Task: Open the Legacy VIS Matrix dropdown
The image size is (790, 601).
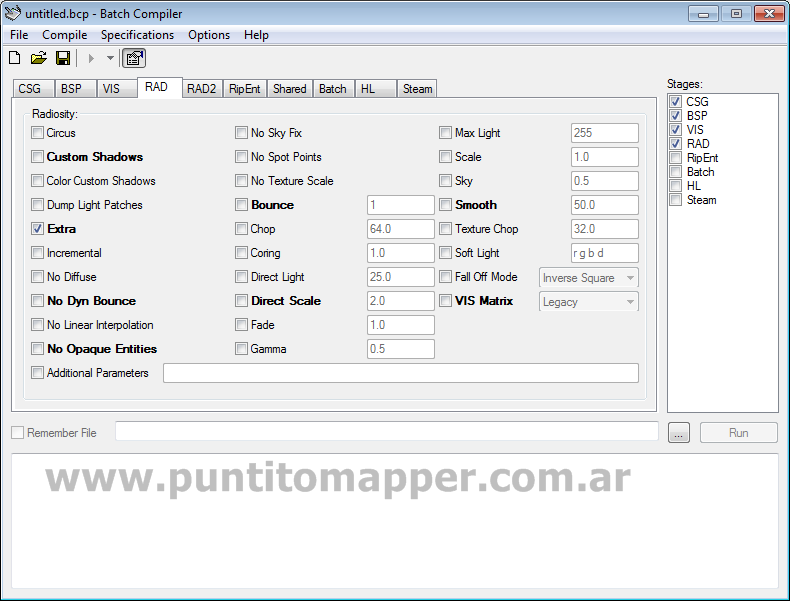Action: pyautogui.click(x=588, y=302)
